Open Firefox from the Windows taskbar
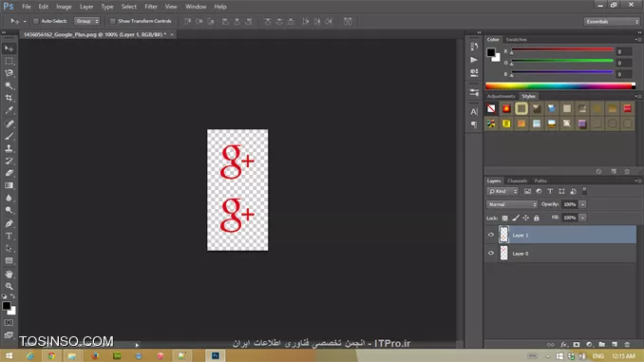The width and height of the screenshot is (644, 362). (x=95, y=356)
